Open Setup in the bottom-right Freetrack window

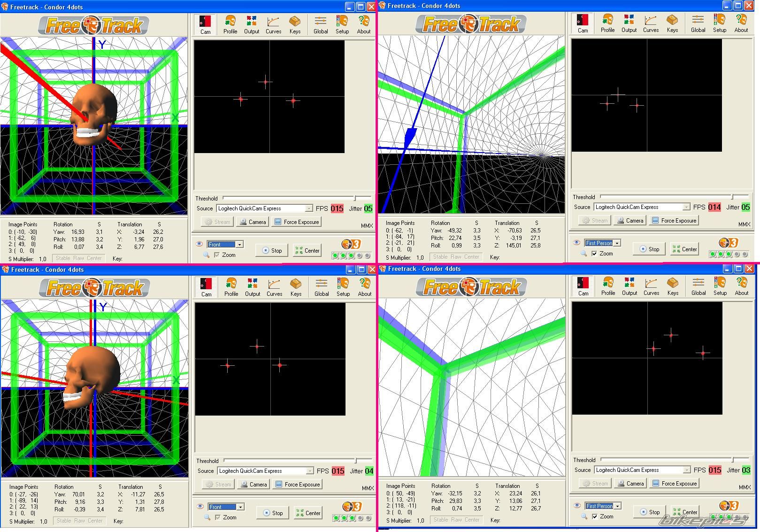720,286
